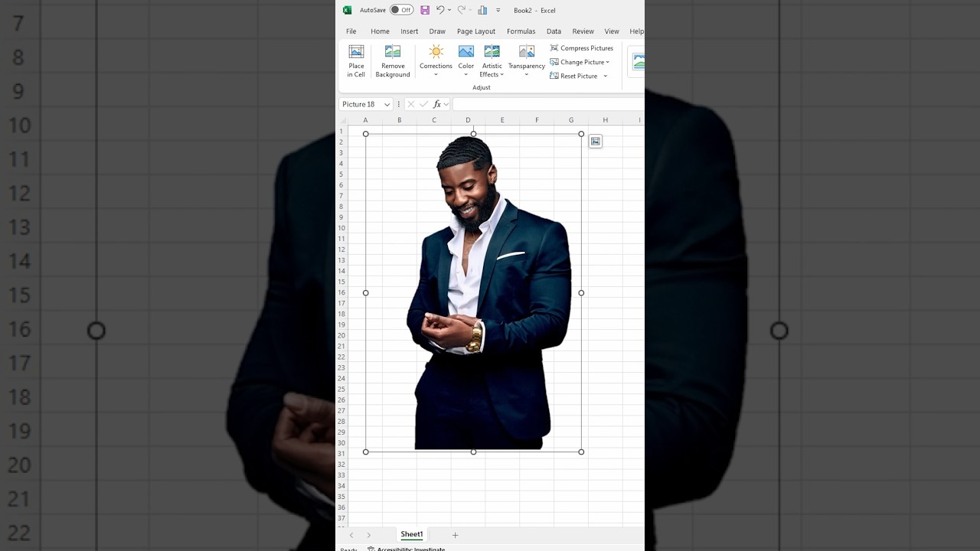Switch to the Review tab
The width and height of the screenshot is (980, 551).
click(x=583, y=31)
